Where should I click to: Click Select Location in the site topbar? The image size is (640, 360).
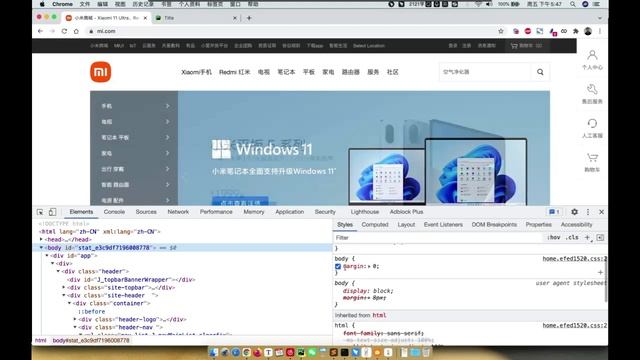click(369, 46)
